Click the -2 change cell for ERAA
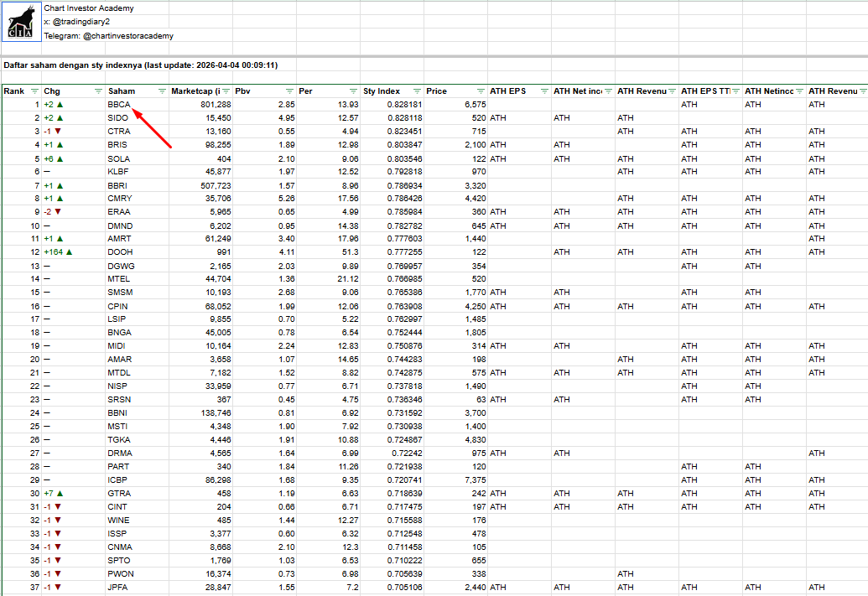This screenshot has height=596, width=868. click(74, 211)
